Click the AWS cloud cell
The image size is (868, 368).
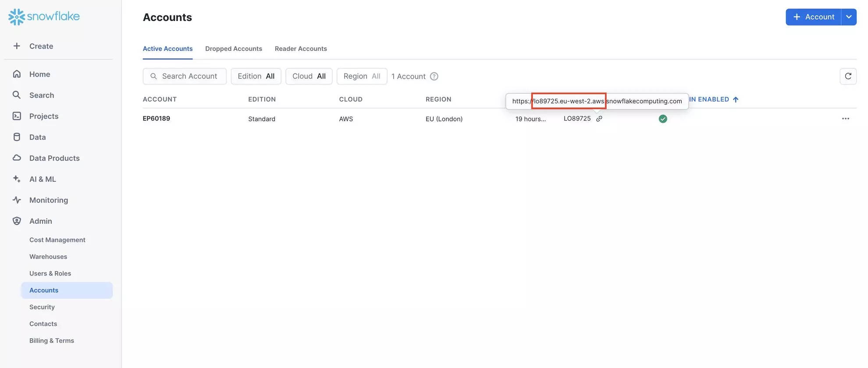(x=346, y=119)
